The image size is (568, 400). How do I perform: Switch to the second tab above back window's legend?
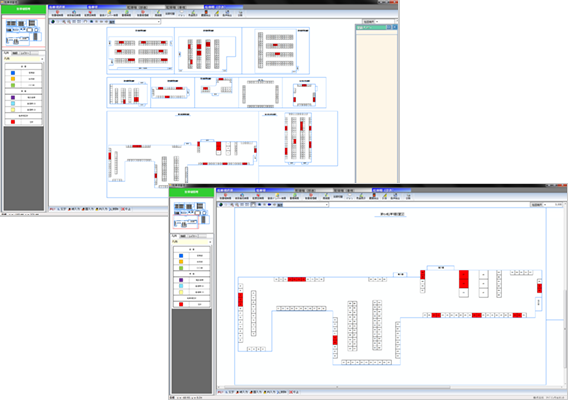15,53
